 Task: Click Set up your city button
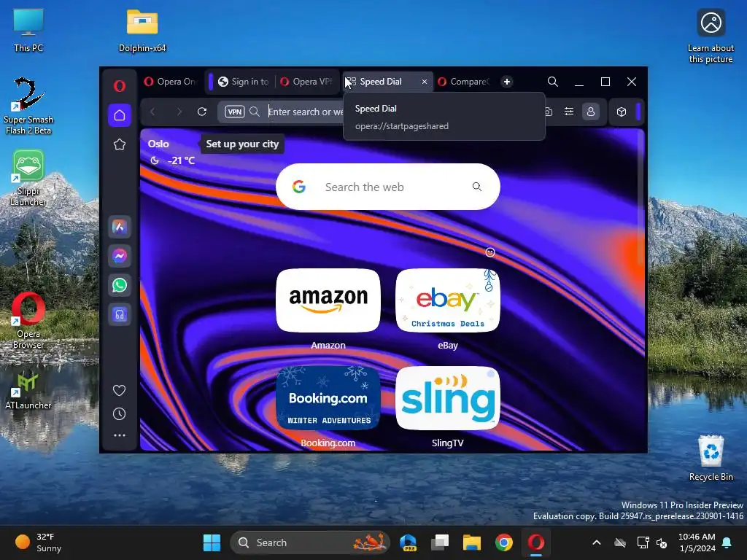242,144
